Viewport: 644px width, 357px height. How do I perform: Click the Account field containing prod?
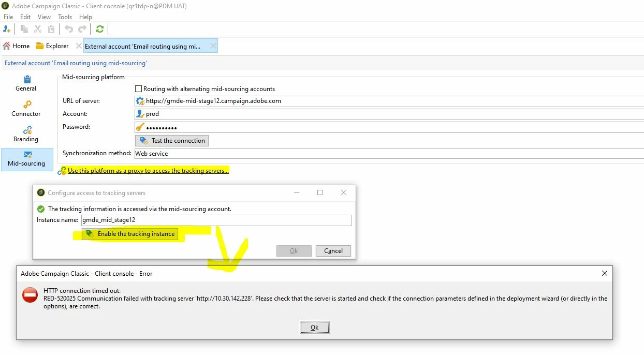tap(389, 114)
